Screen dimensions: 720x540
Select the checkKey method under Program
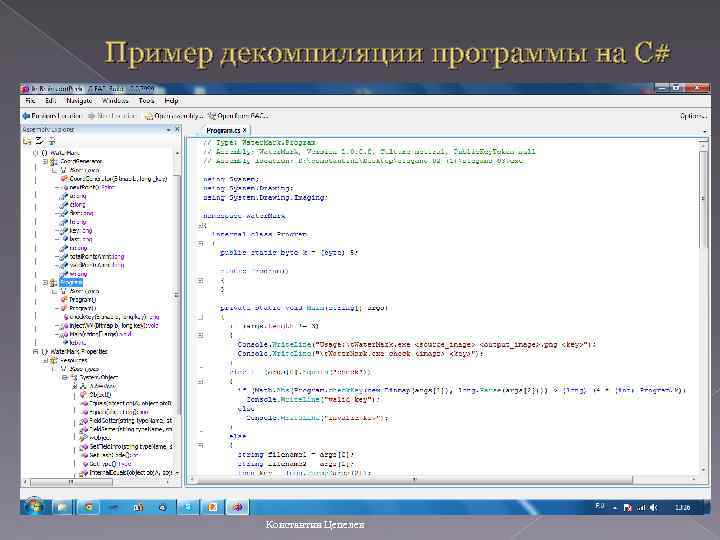(114, 317)
